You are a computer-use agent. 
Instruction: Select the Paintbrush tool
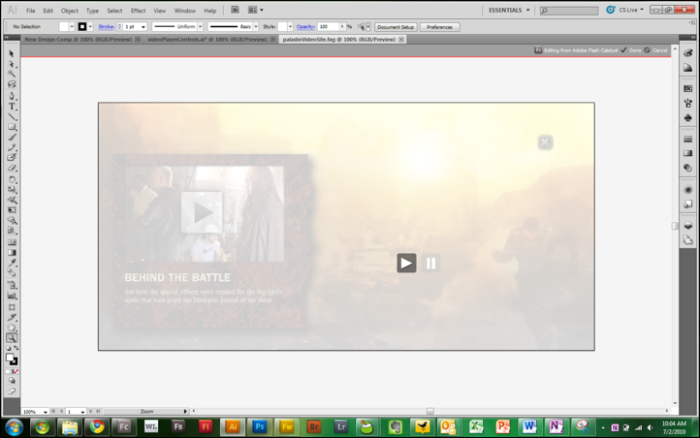(12, 138)
